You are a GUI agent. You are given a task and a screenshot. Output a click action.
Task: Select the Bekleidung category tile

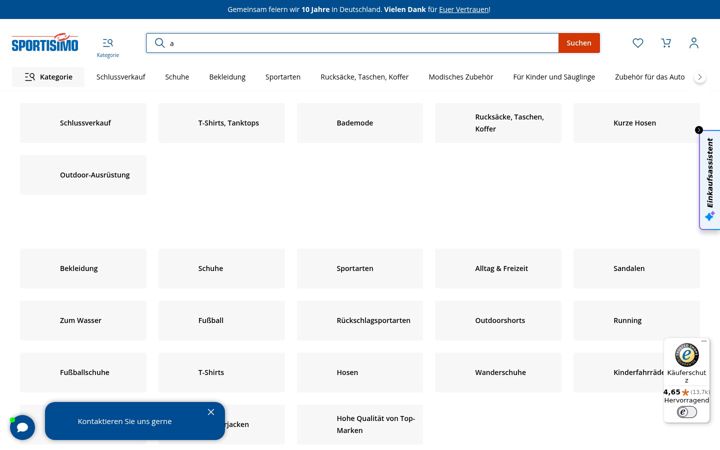click(x=83, y=268)
